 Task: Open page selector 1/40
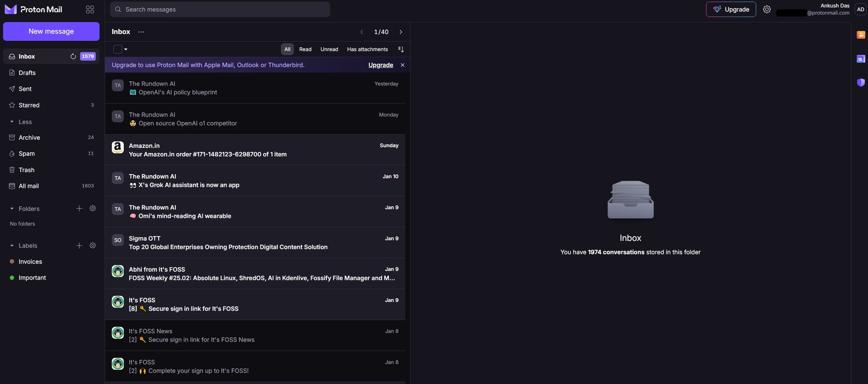coord(381,32)
